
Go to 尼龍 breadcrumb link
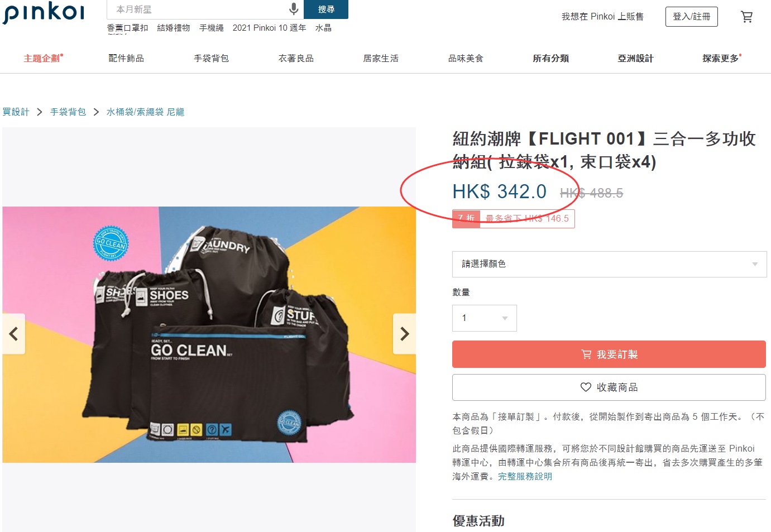(x=175, y=112)
